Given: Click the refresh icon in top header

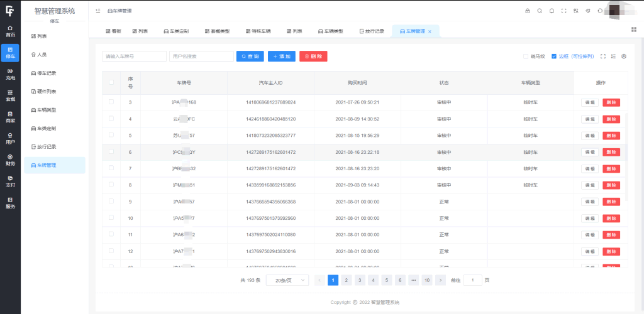Looking at the screenshot, I should pos(599,11).
